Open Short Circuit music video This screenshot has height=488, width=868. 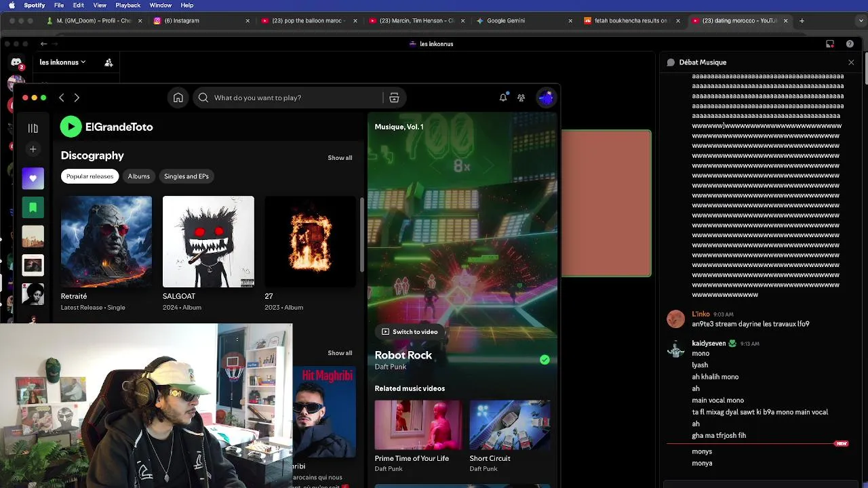510,425
